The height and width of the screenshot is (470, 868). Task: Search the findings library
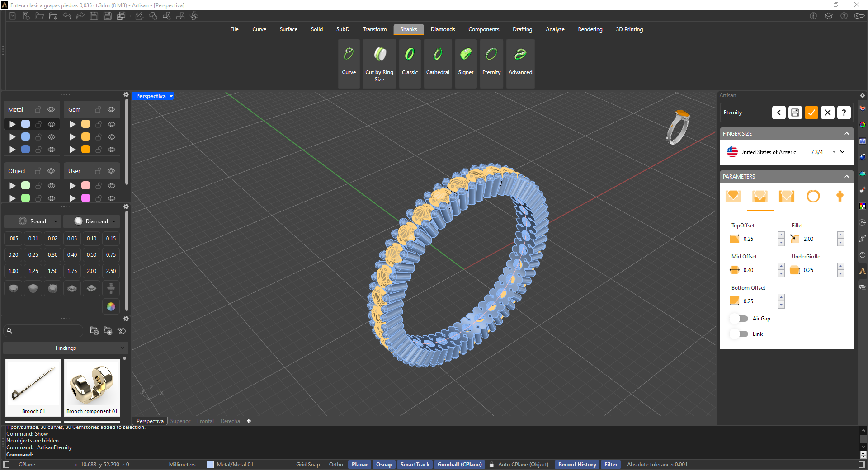(x=44, y=331)
